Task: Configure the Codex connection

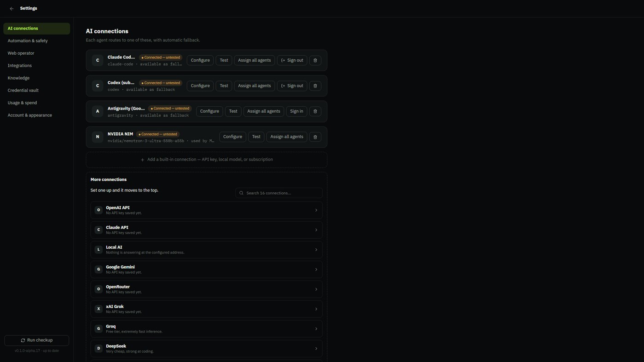Action: 200,86
